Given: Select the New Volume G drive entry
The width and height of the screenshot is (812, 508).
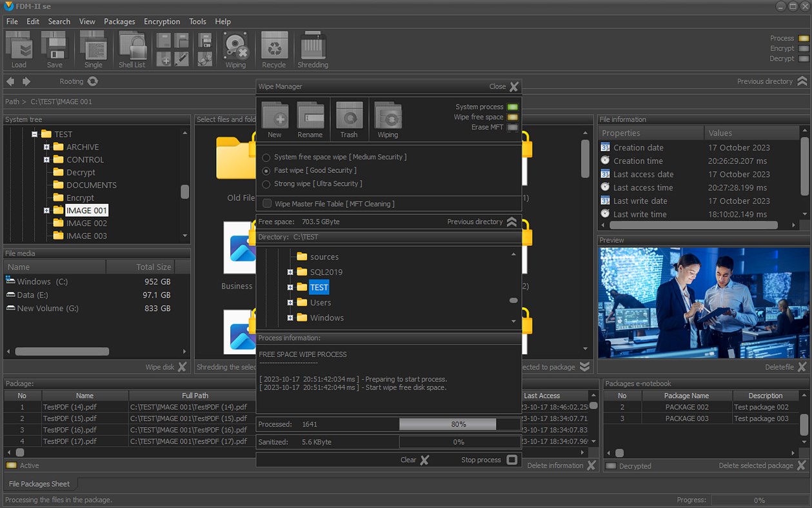Looking at the screenshot, I should coord(48,308).
